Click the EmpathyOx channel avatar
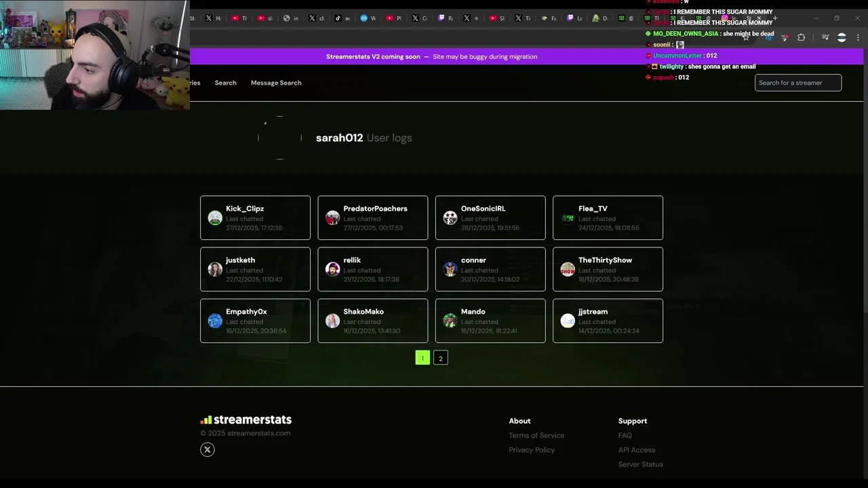Screen dimensions: 868x488 tap(215, 321)
